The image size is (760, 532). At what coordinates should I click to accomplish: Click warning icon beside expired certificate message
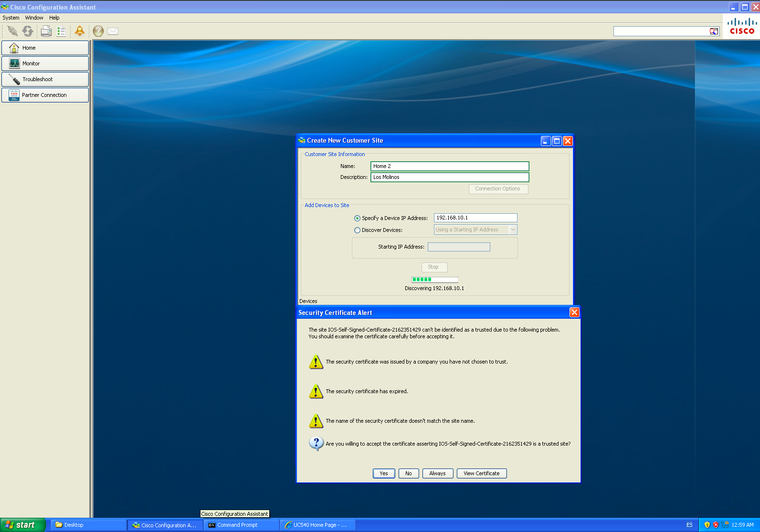click(316, 391)
